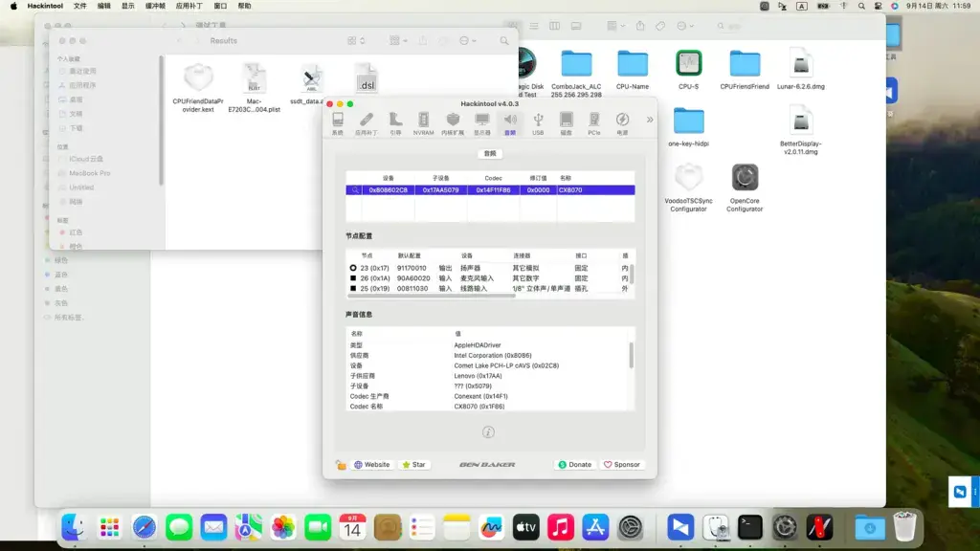Select node 23 (0x17) speaker entry
Image resolution: width=980 pixels, height=551 pixels.
coord(490,268)
